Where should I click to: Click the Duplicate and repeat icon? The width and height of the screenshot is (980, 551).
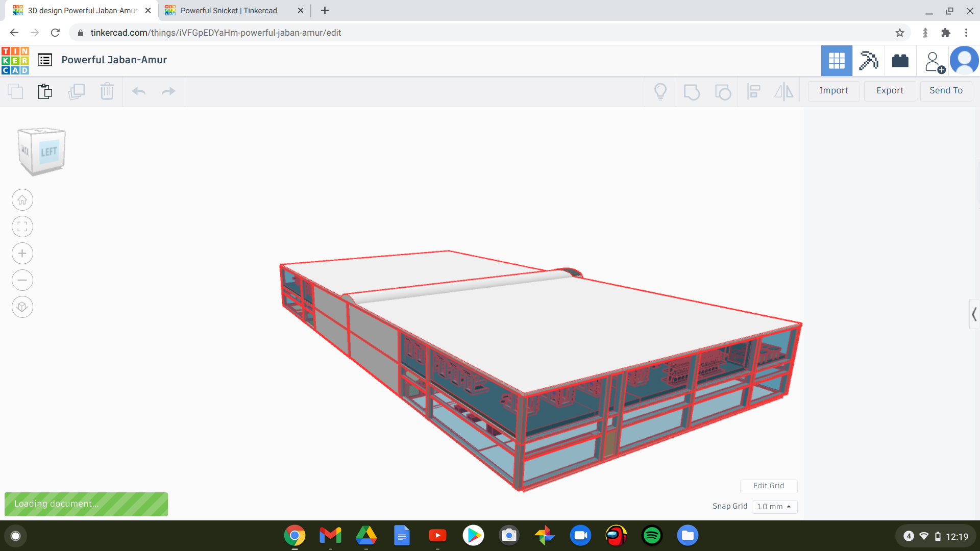tap(77, 91)
